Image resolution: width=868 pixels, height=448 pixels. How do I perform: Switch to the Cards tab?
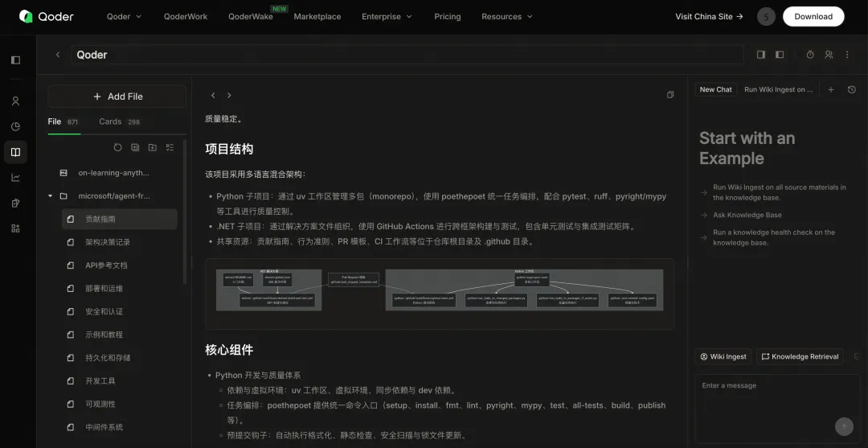[120, 121]
